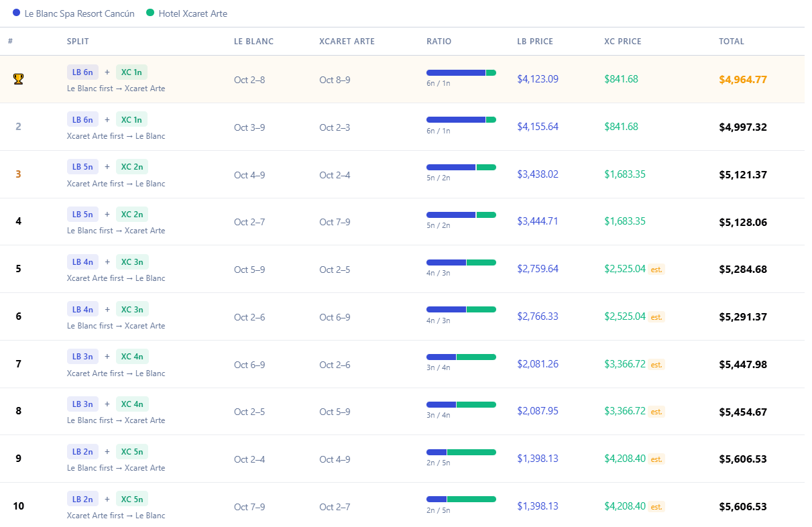Click the est. tag in row 10

coord(656,507)
